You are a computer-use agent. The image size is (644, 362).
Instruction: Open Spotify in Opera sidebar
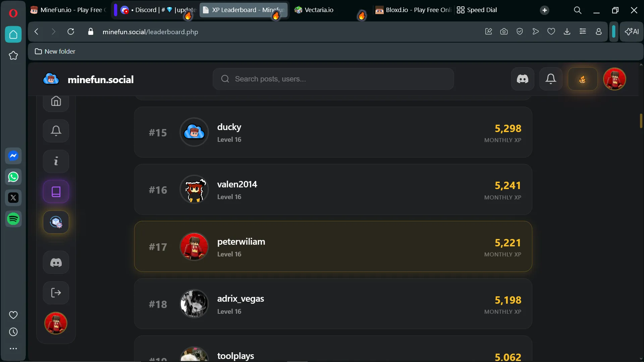coord(13,219)
